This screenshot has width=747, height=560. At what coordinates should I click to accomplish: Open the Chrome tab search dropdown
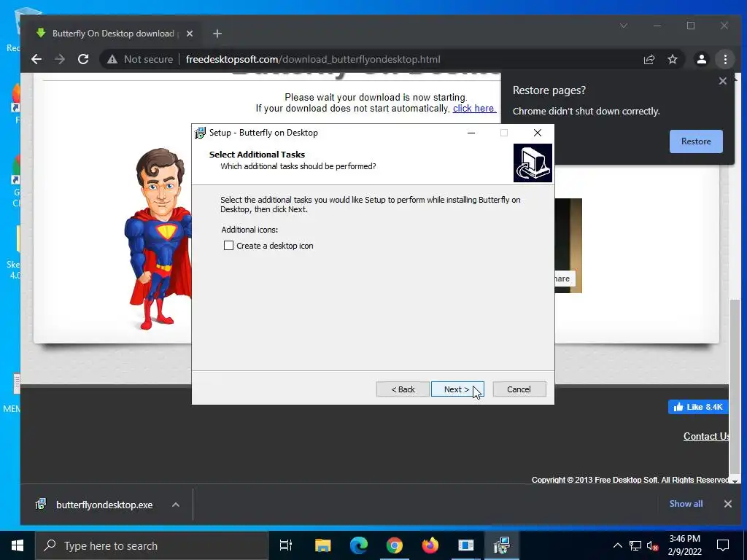624,26
